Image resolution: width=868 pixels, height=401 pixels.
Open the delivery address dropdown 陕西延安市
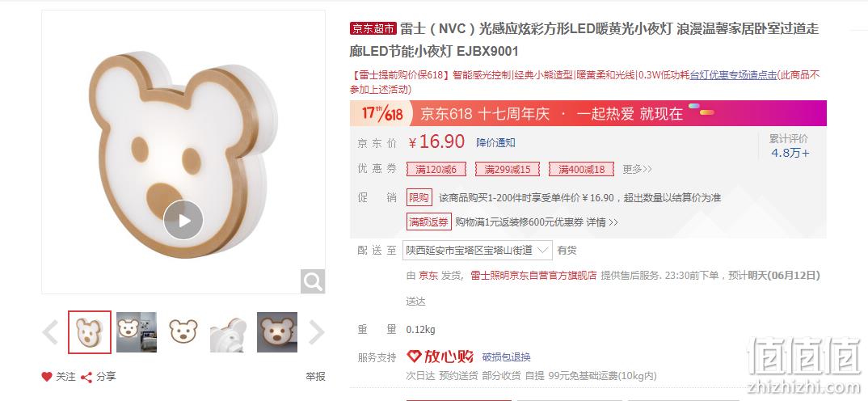(477, 251)
